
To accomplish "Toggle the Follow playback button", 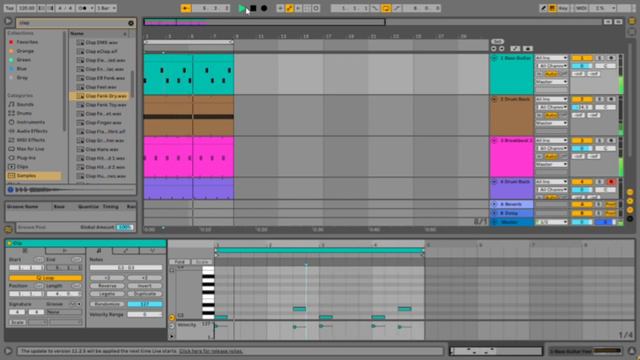I will tap(186, 8).
